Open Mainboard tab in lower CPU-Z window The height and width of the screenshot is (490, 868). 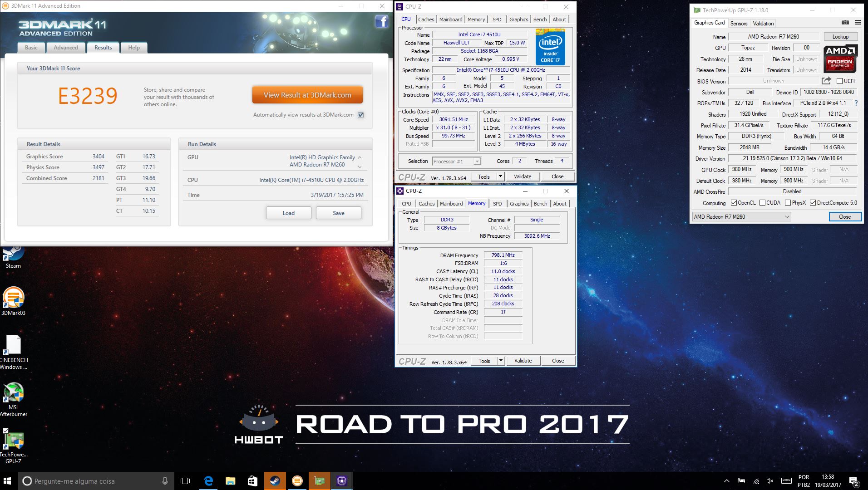click(x=451, y=204)
